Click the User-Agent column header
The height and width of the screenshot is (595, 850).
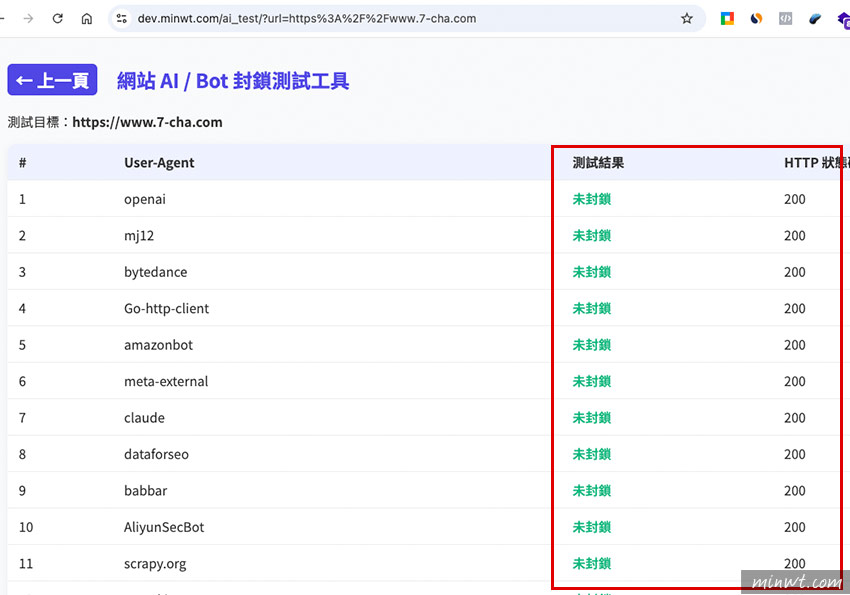click(159, 163)
